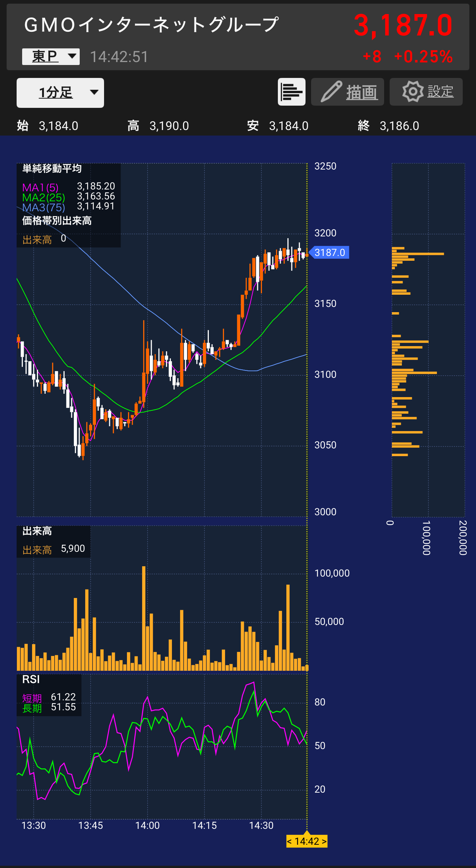Viewport: 476px width, 868px height.
Task: Click the RSI panel title
Action: tap(31, 679)
